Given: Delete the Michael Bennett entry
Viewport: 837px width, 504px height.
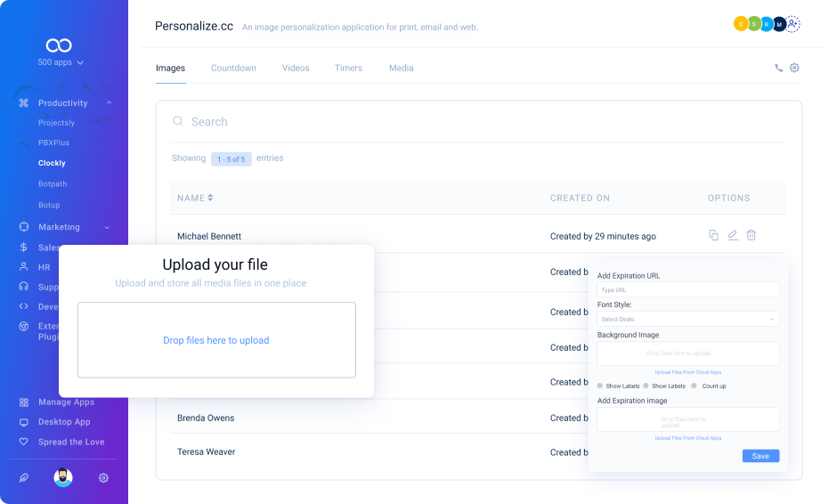Looking at the screenshot, I should (x=752, y=235).
